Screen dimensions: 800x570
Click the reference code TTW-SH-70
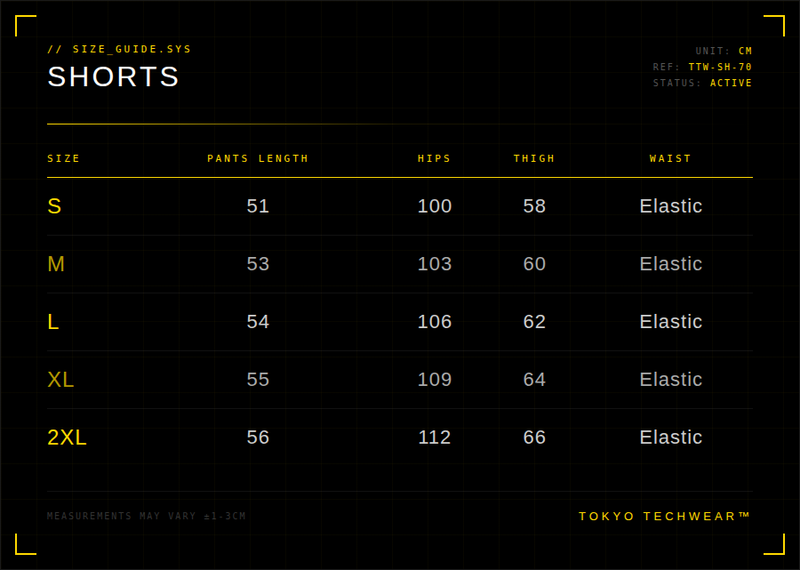coord(720,67)
